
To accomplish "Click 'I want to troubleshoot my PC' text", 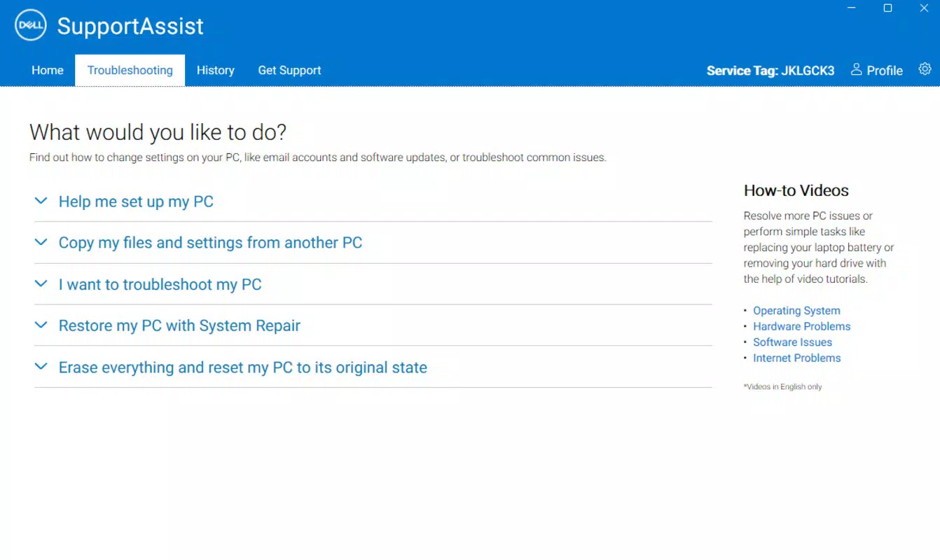I will click(x=160, y=285).
